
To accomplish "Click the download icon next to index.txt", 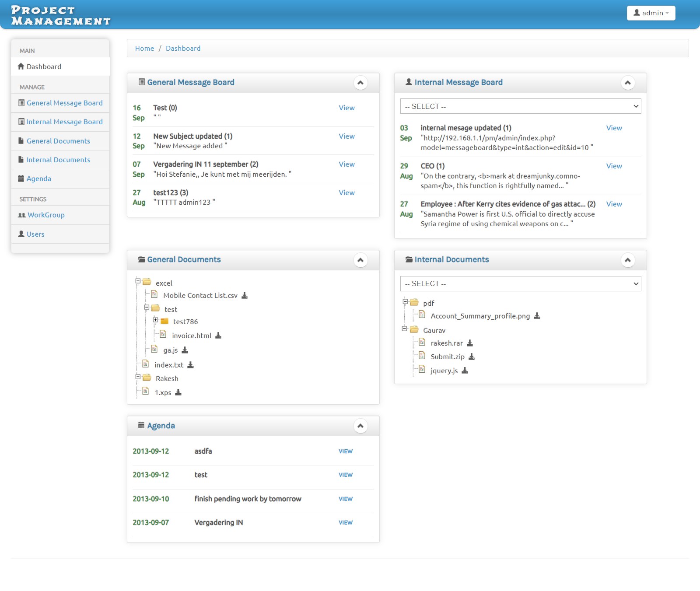I will coord(190,365).
